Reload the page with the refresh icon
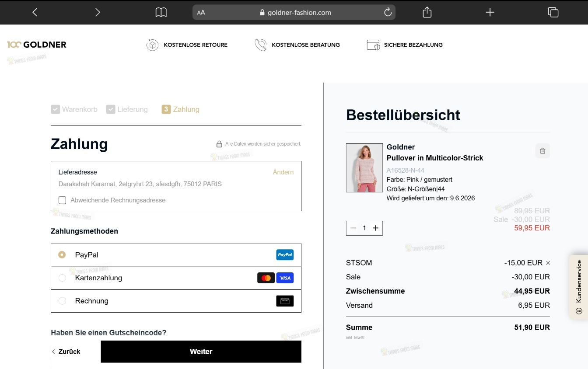588x369 pixels. [388, 12]
